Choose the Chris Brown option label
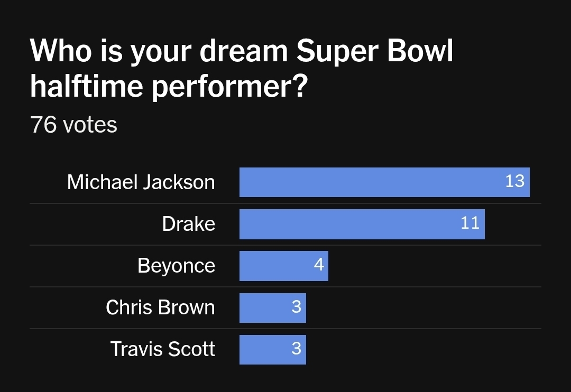The height and width of the screenshot is (392, 571). (160, 307)
